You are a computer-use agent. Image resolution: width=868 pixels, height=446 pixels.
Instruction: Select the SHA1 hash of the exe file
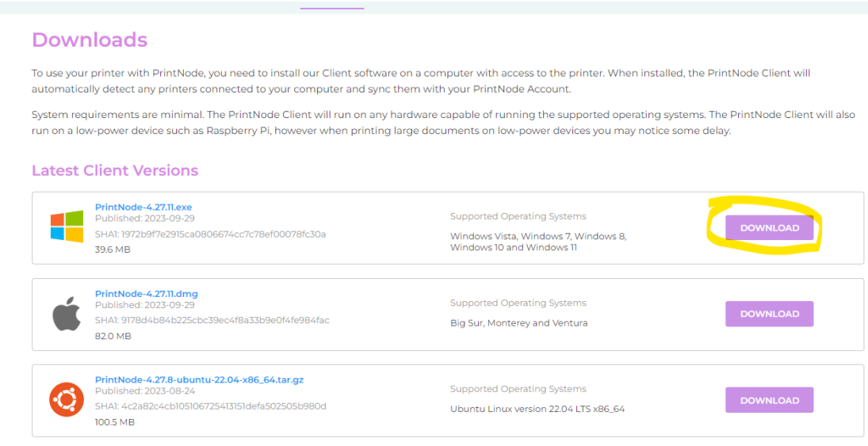[x=210, y=234]
